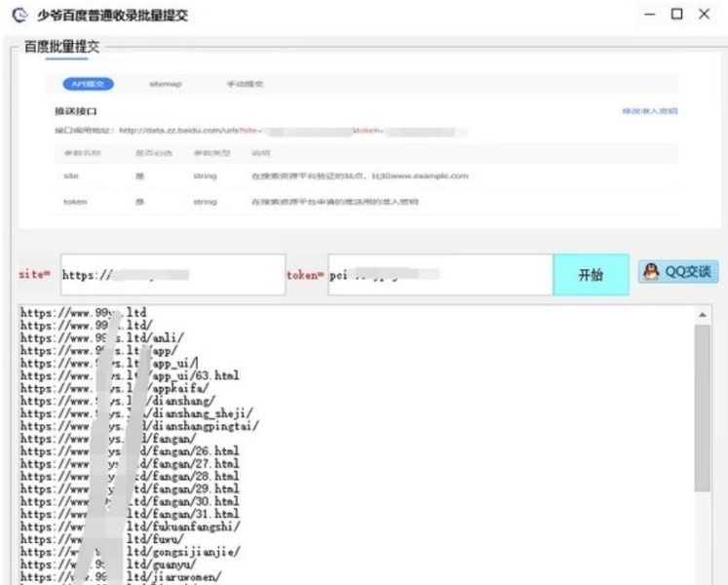Click the scrollbar up arrow

pyautogui.click(x=703, y=315)
